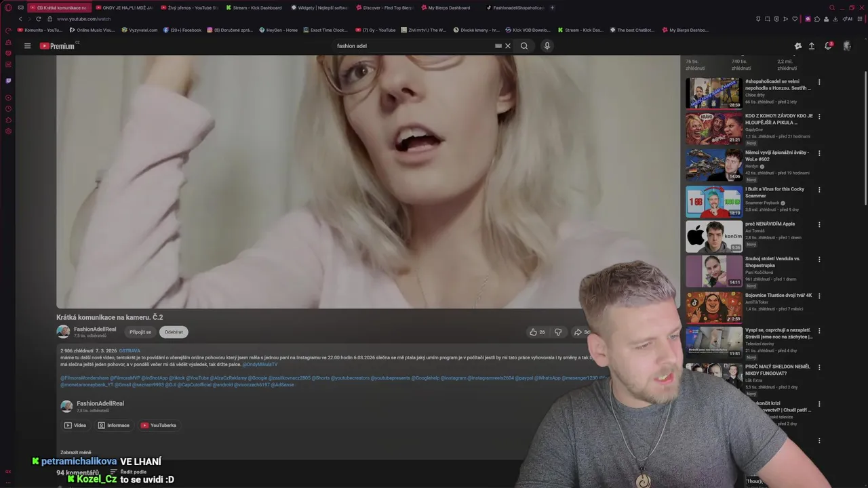Open the channel's Videa chip
This screenshot has height=488, width=868.
(75, 426)
